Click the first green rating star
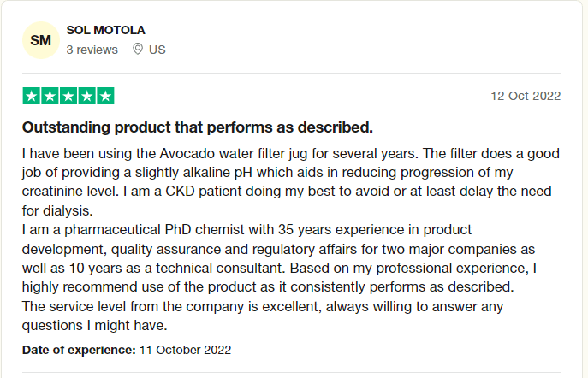588x378 pixels. click(x=31, y=96)
